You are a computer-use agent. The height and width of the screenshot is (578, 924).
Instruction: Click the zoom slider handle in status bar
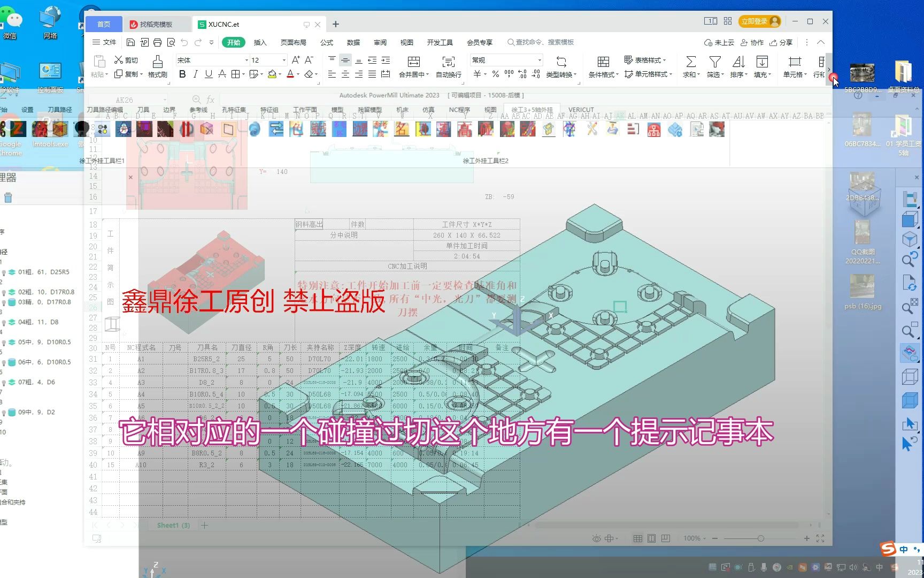tap(760, 538)
